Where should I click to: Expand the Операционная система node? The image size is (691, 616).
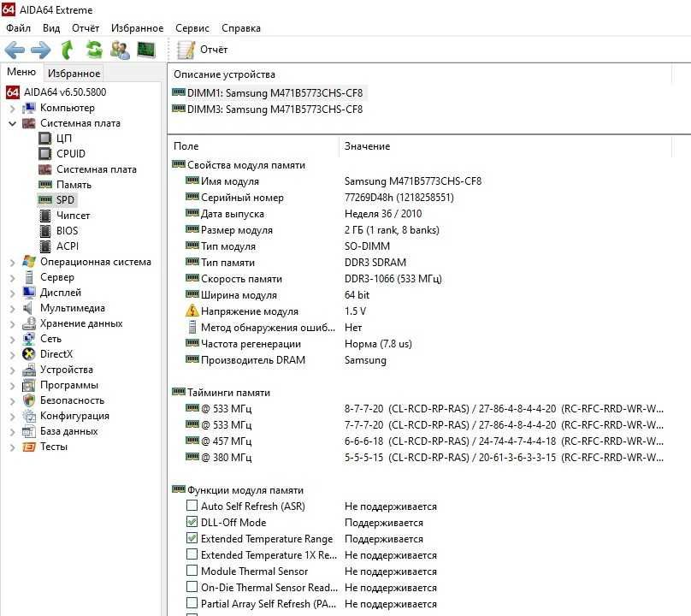click(x=12, y=263)
